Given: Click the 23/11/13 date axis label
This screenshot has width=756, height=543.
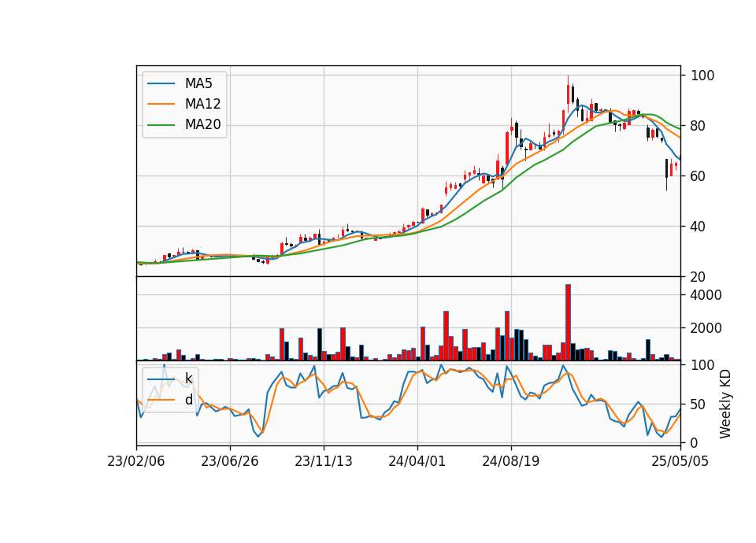Looking at the screenshot, I should [324, 462].
